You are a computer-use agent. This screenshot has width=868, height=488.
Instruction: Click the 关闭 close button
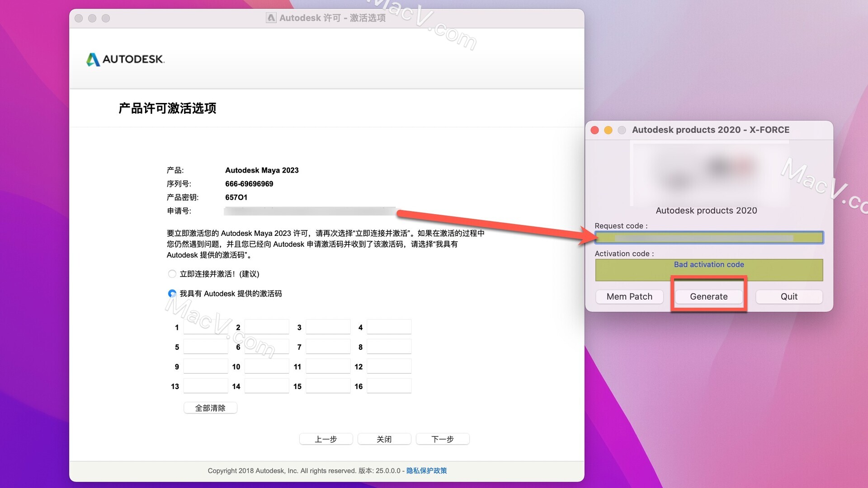pos(384,439)
